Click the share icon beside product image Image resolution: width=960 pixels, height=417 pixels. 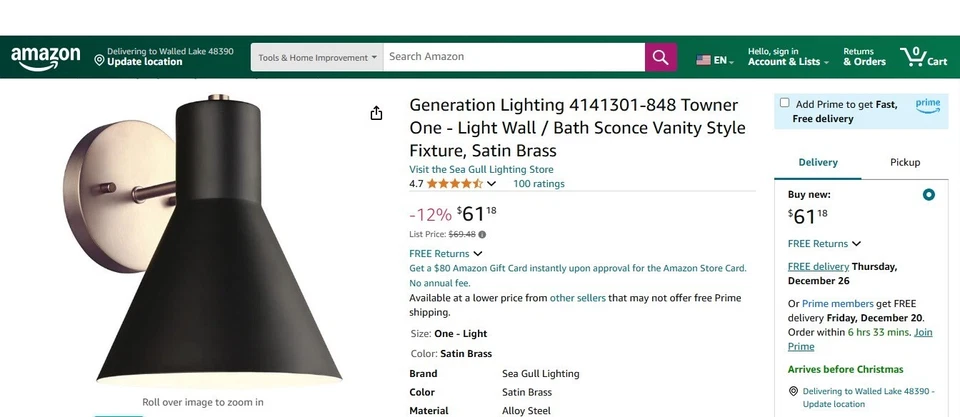376,113
